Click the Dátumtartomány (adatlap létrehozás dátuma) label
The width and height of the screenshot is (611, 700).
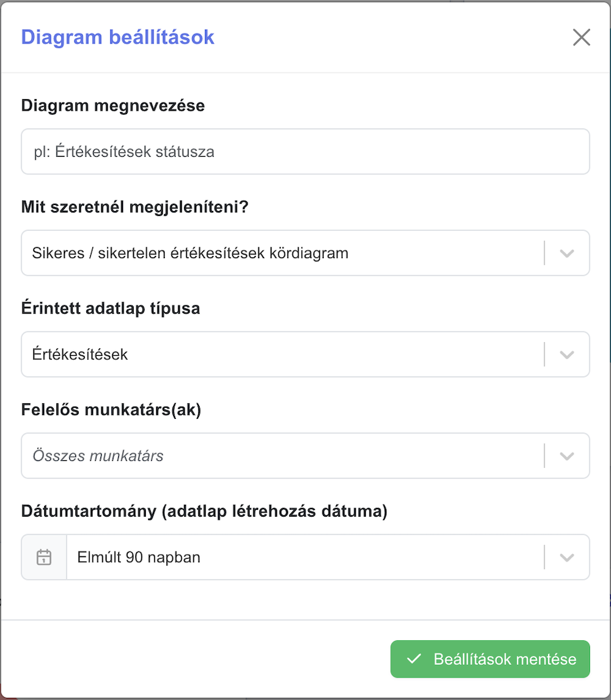tap(204, 511)
